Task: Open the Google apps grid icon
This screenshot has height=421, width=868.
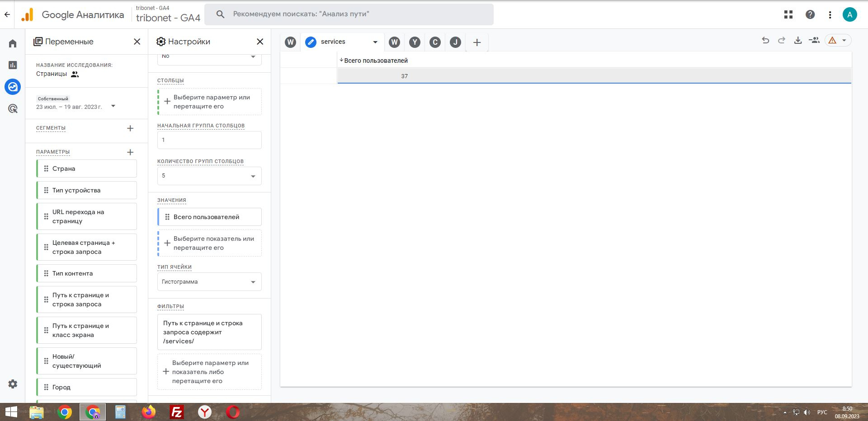Action: (x=788, y=14)
